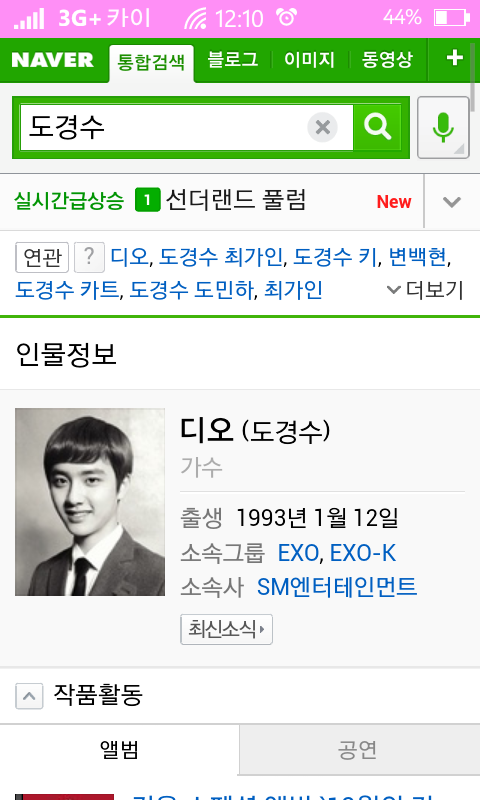Expand related searches with 더보기
The height and width of the screenshot is (800, 480).
[425, 290]
